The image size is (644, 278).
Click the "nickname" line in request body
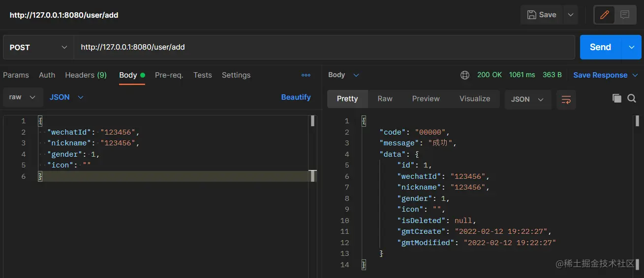coord(93,143)
